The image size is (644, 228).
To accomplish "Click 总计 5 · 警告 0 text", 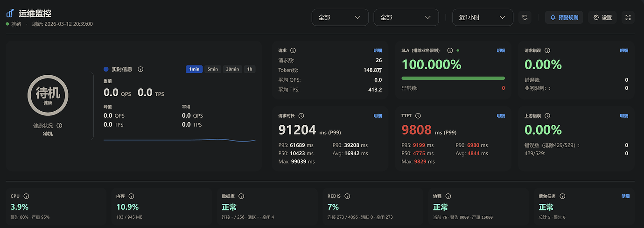I will (x=552, y=217).
